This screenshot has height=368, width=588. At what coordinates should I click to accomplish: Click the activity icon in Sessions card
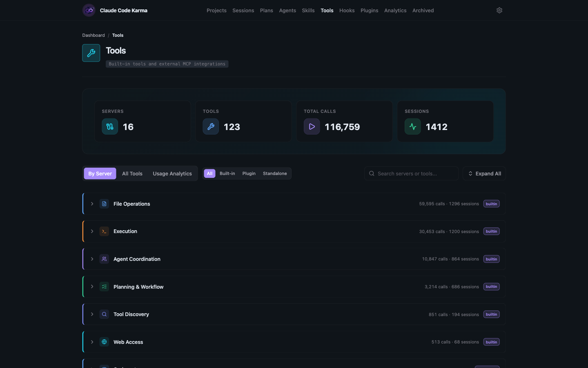pyautogui.click(x=413, y=127)
